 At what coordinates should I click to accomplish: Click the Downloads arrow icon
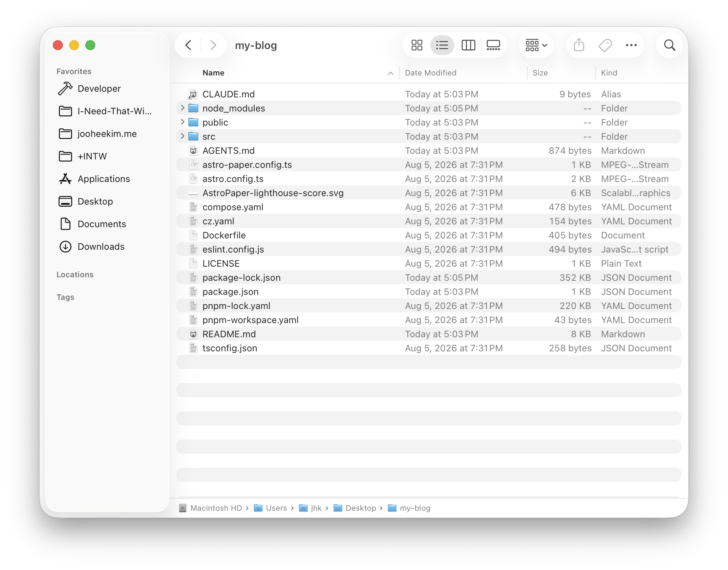65,247
